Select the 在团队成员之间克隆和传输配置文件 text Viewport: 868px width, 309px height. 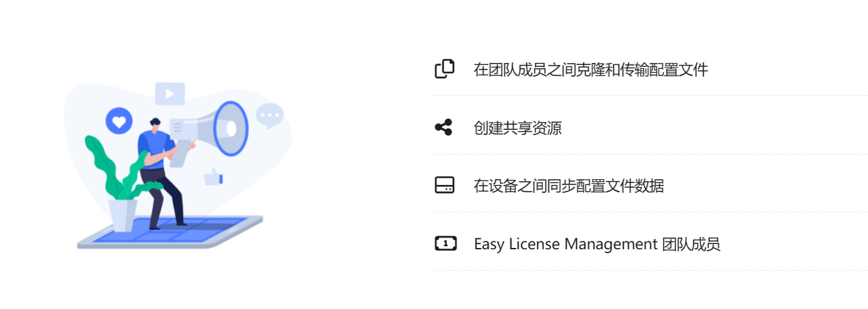pos(591,69)
